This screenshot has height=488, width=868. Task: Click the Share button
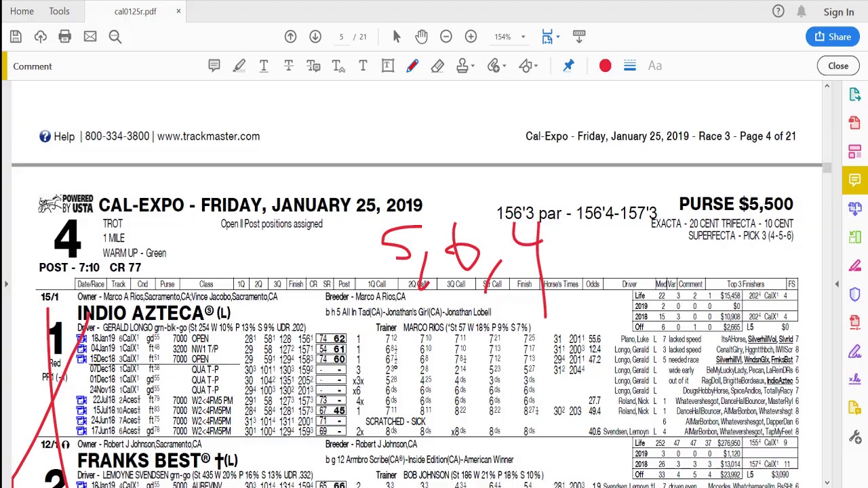tap(833, 37)
